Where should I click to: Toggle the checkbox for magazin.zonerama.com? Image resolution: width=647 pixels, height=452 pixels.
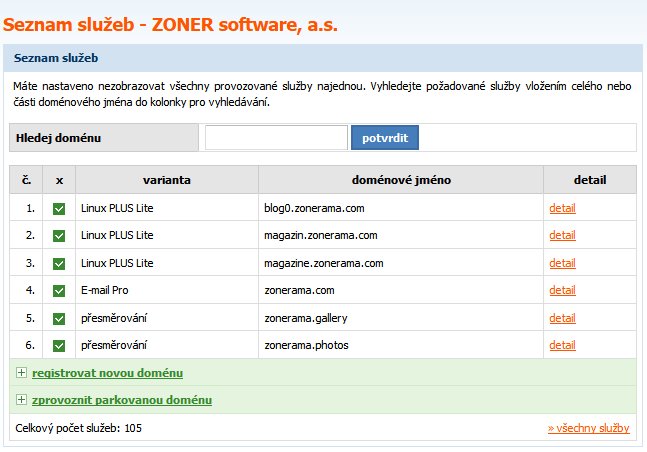(59, 236)
